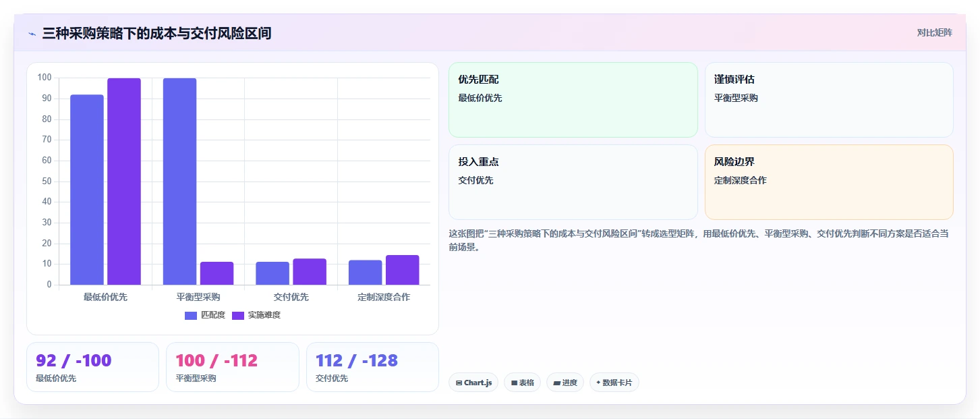Click 最低价优先 label under 92 / -100
The image size is (980, 419).
tap(56, 379)
